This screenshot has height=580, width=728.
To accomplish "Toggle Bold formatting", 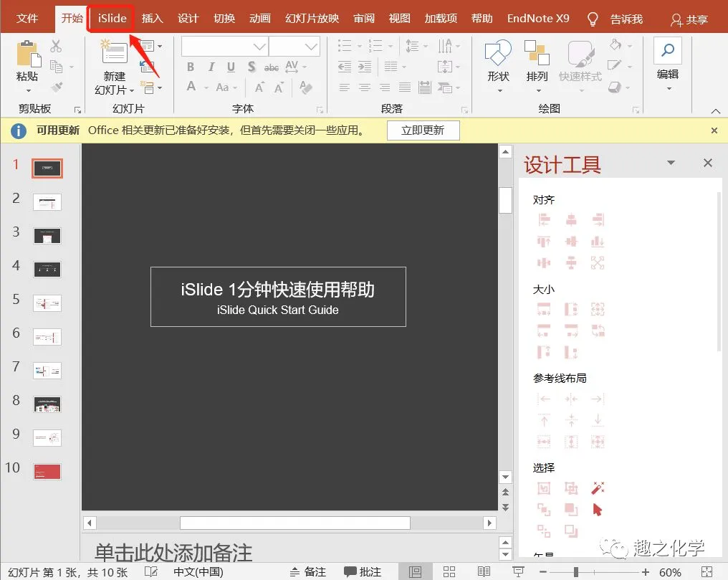I will pyautogui.click(x=191, y=67).
